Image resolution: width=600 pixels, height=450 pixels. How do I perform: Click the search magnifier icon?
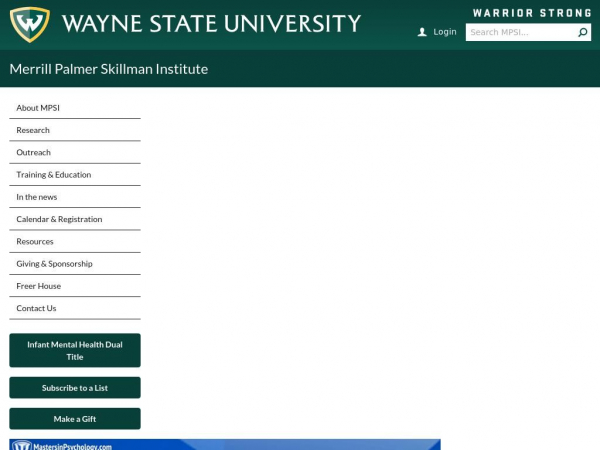(582, 33)
